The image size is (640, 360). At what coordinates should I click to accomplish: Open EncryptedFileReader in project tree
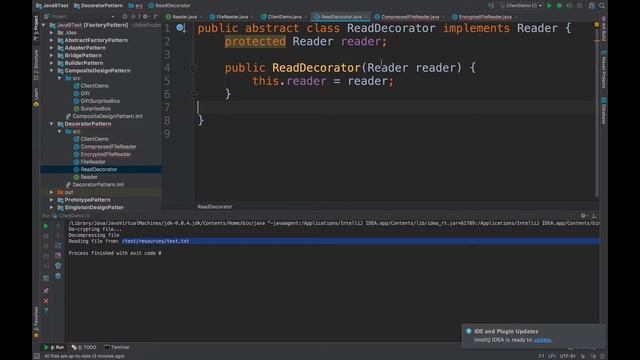[x=105, y=154]
